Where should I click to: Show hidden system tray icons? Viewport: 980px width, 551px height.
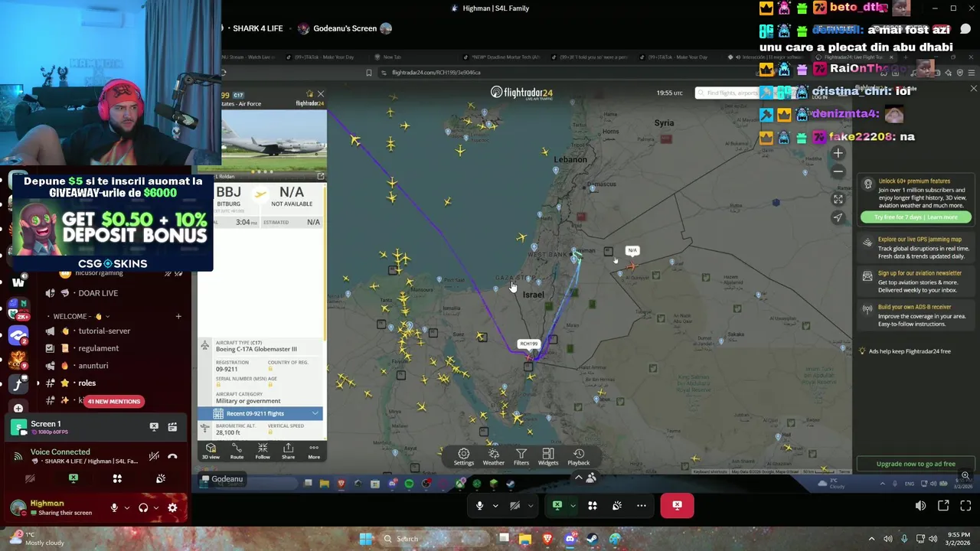point(871,539)
